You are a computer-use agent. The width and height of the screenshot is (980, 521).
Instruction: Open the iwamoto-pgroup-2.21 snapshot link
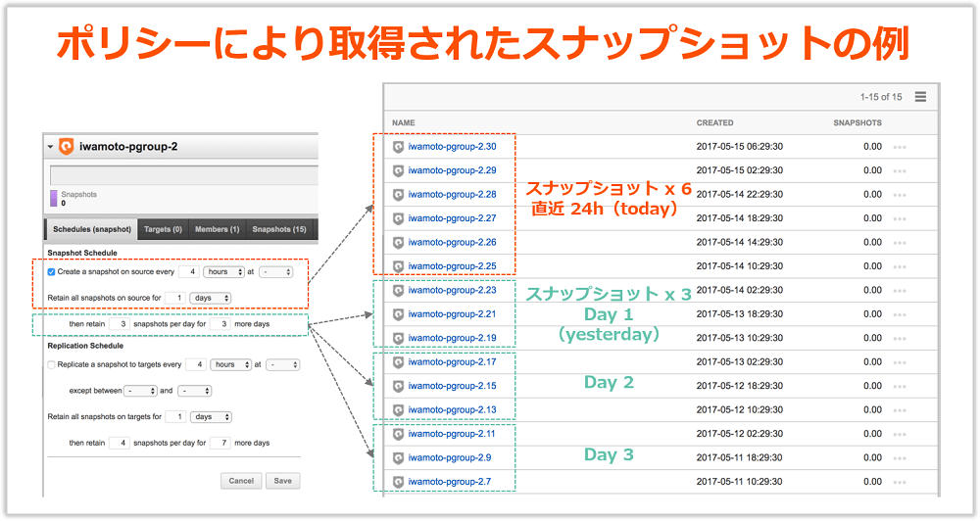(452, 314)
